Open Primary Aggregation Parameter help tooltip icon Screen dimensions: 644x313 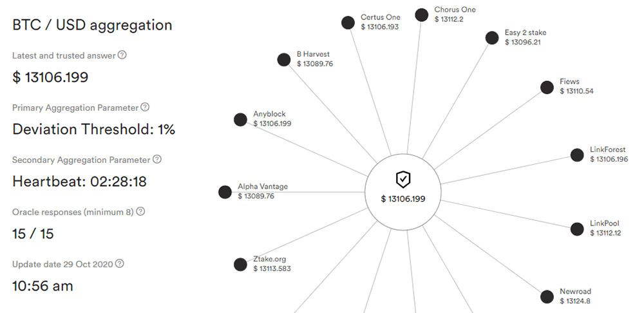coord(145,107)
